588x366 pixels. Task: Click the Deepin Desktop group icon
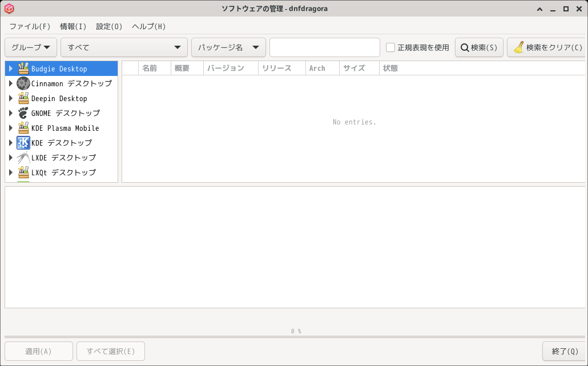pyautogui.click(x=23, y=98)
